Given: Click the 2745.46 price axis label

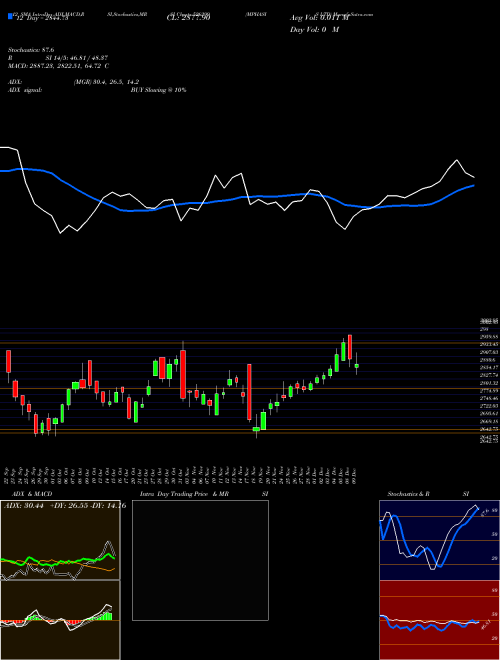Looking at the screenshot, I should (x=489, y=398).
